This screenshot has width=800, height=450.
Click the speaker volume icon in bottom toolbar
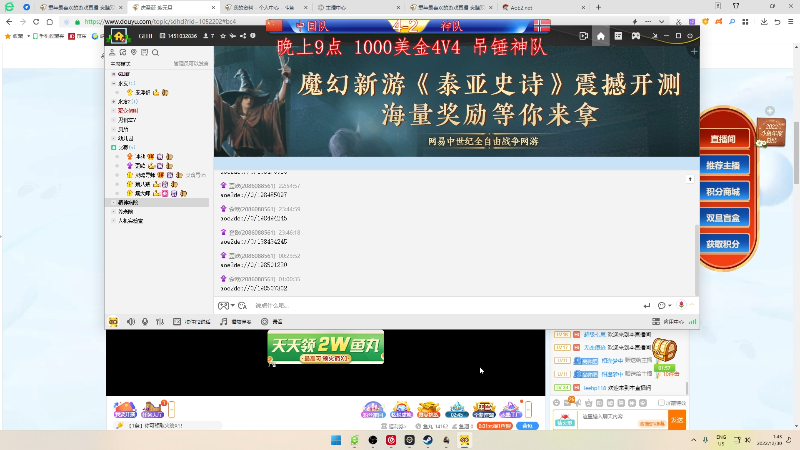click(x=131, y=321)
